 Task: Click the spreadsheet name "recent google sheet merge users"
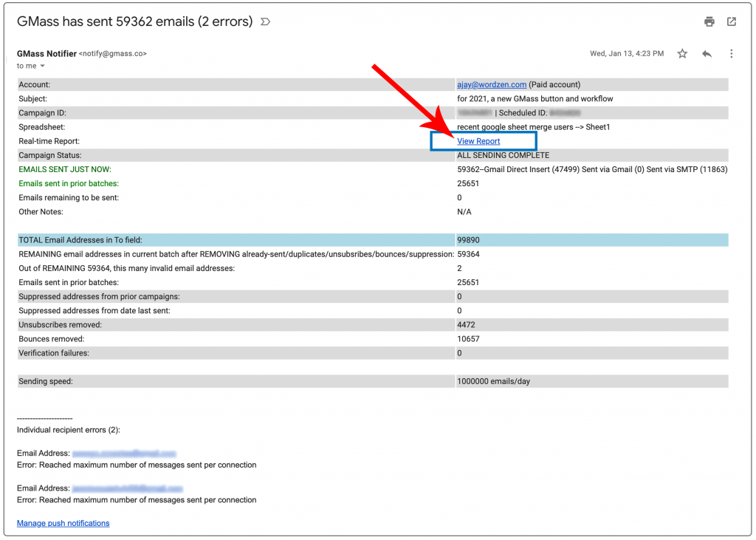pyautogui.click(x=515, y=127)
